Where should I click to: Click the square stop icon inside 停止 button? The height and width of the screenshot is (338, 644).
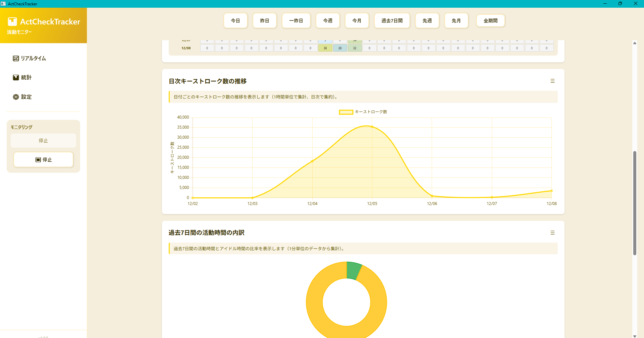(x=38, y=160)
